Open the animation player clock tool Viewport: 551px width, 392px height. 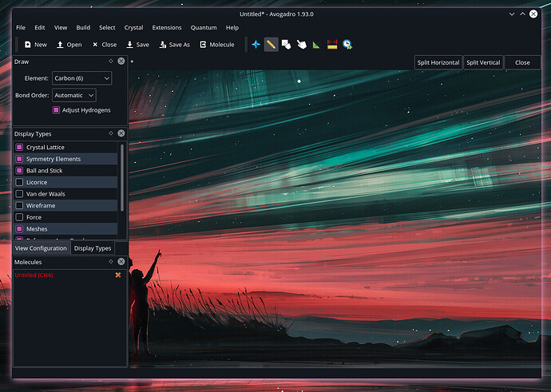347,45
